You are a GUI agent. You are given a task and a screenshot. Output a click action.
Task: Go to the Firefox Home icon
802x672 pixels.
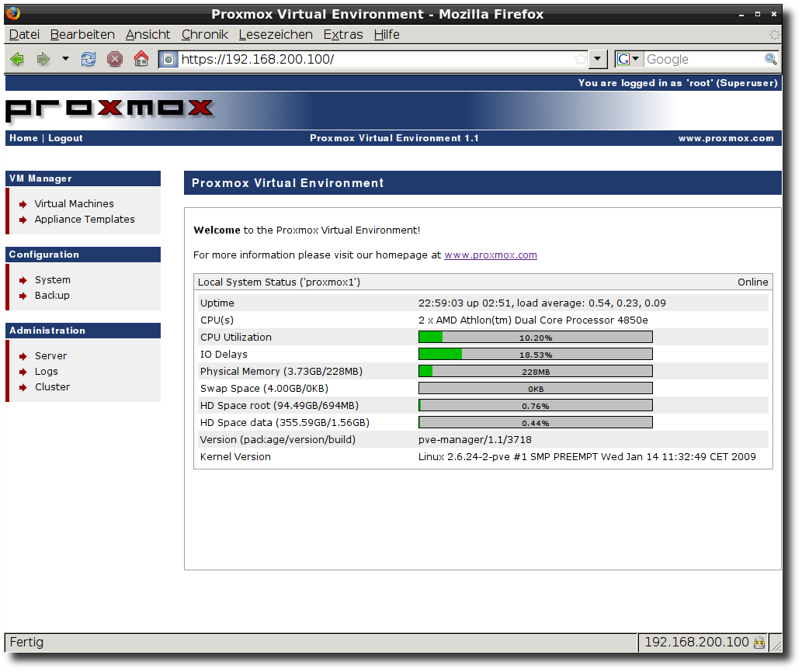pos(141,60)
